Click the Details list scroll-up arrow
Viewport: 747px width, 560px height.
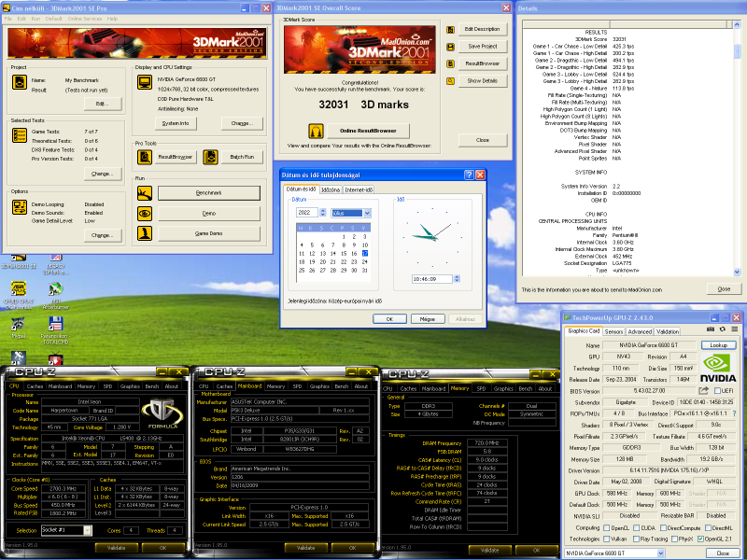[737, 24]
